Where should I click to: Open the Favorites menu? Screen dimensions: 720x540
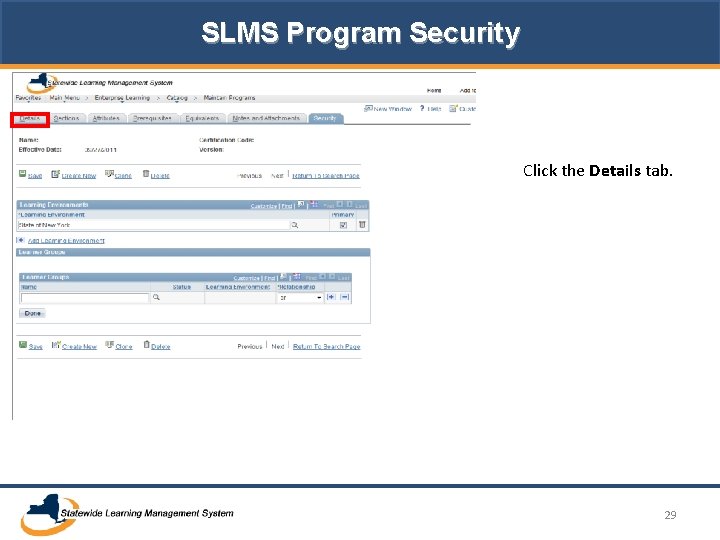pos(28,98)
